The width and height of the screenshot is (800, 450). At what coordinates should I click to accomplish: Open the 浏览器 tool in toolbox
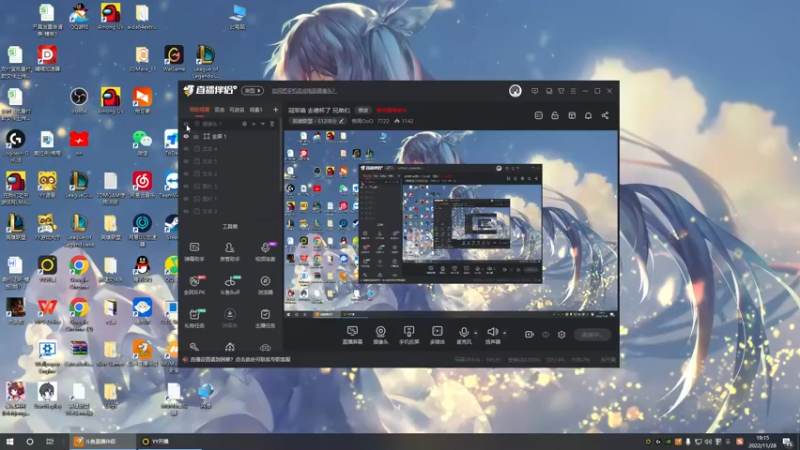pos(265,285)
